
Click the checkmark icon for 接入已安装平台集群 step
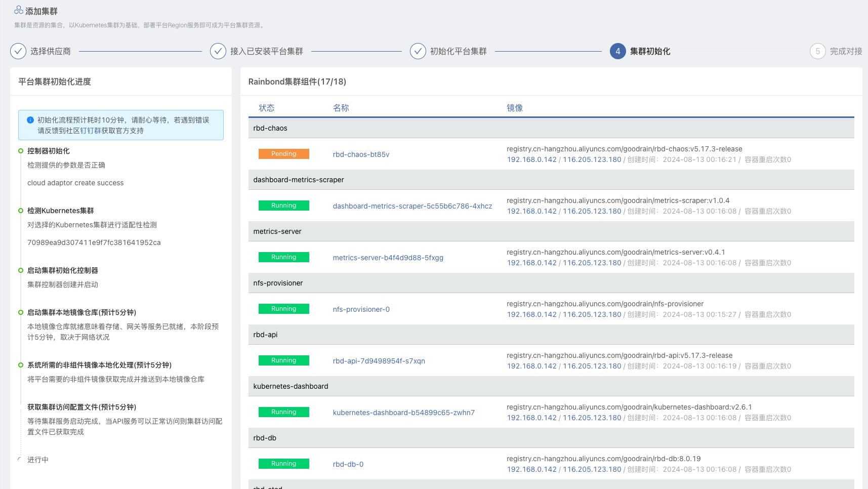pyautogui.click(x=218, y=51)
